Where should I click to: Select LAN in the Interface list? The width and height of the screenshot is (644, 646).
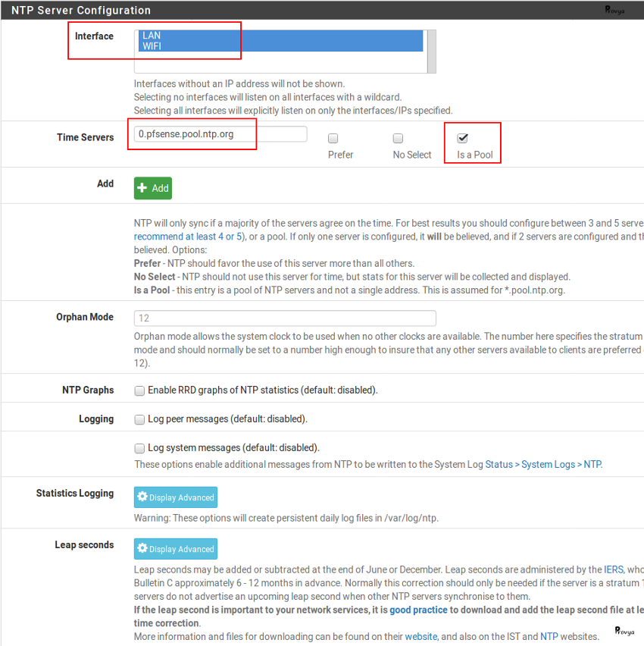280,36
